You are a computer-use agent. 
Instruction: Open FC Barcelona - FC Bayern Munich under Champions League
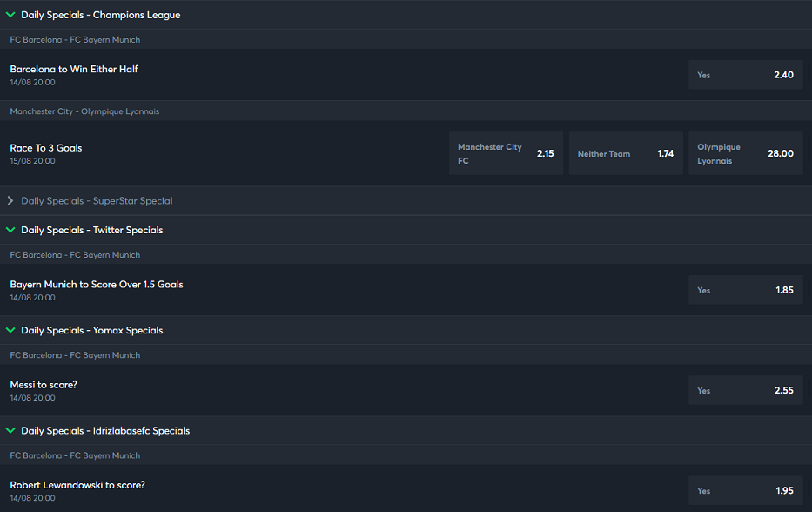(75, 39)
